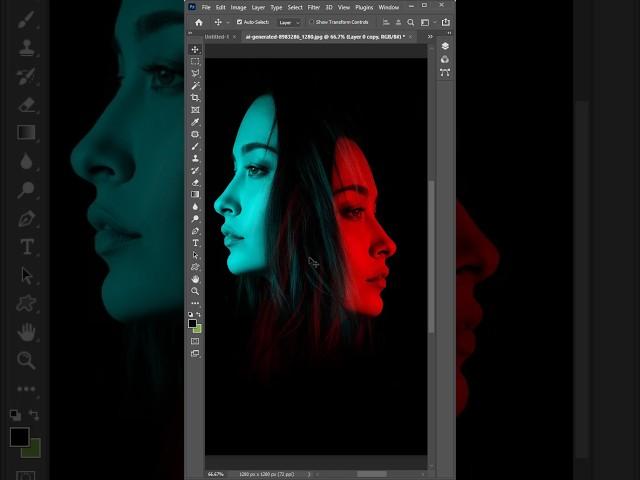The image size is (640, 480).
Task: Select the Rectangular Marquee tool
Action: [195, 61]
